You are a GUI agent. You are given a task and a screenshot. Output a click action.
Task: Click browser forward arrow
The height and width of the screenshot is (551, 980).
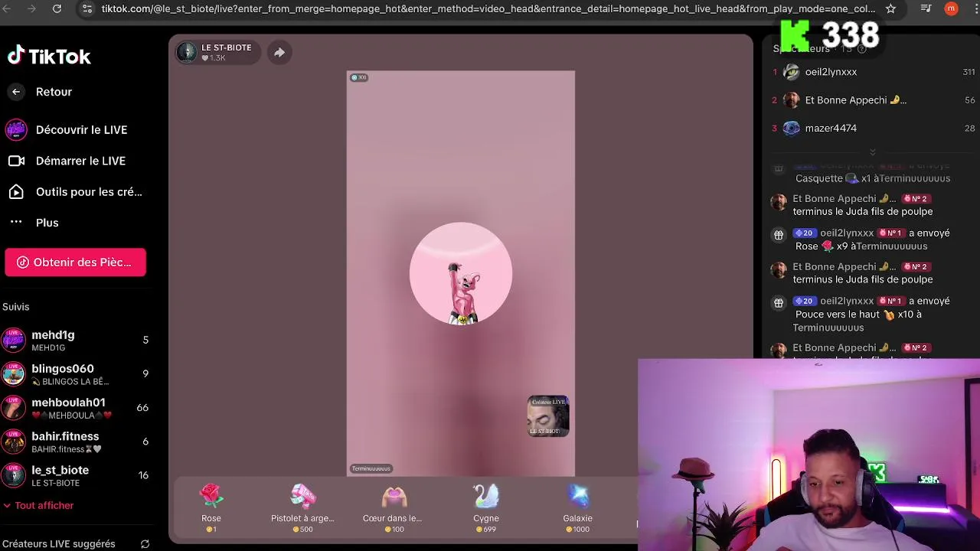pyautogui.click(x=31, y=9)
